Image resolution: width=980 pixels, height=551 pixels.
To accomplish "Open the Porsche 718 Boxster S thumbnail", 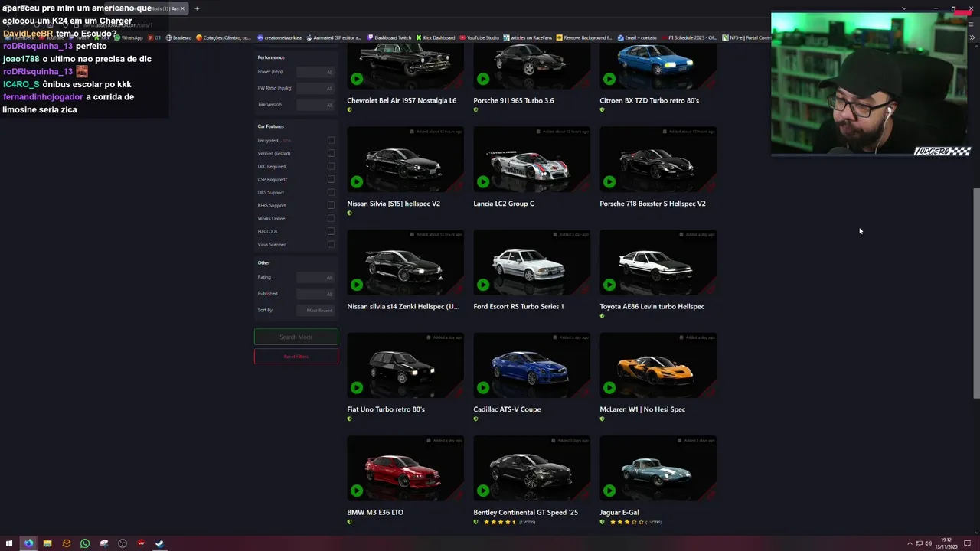I will coord(658,159).
